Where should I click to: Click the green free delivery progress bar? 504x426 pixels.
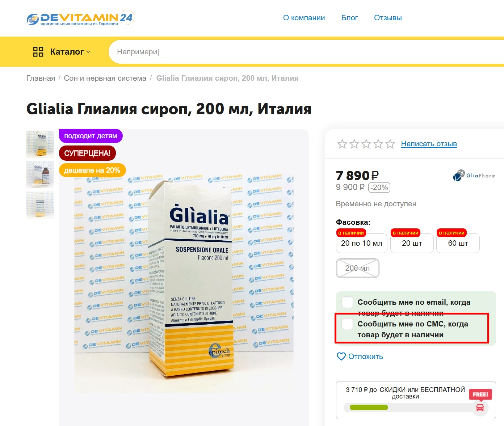(369, 408)
